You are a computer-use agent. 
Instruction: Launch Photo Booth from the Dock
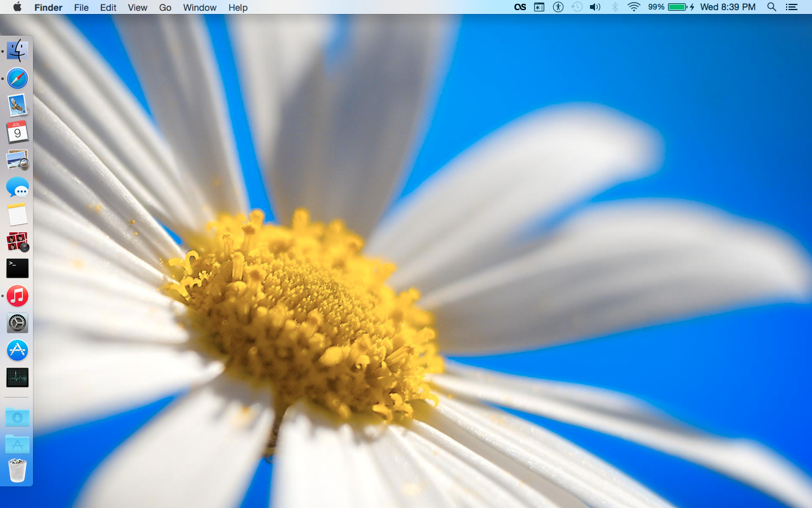[x=17, y=242]
